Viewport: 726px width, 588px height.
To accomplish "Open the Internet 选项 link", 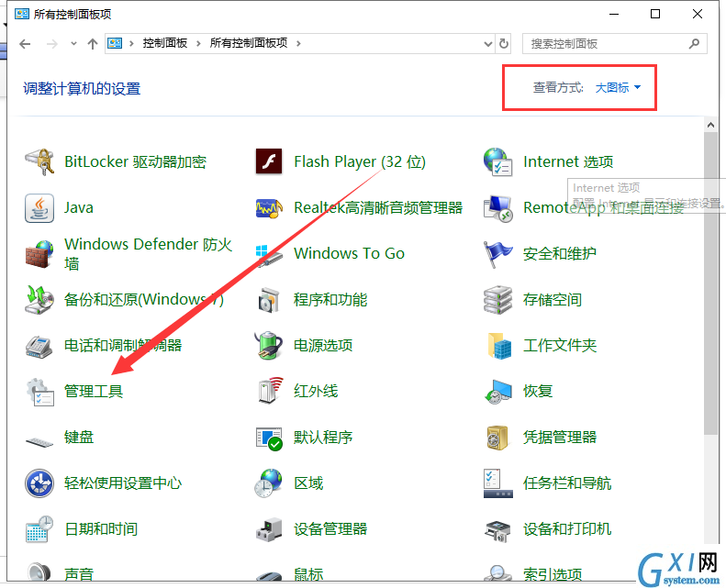I will 568,162.
